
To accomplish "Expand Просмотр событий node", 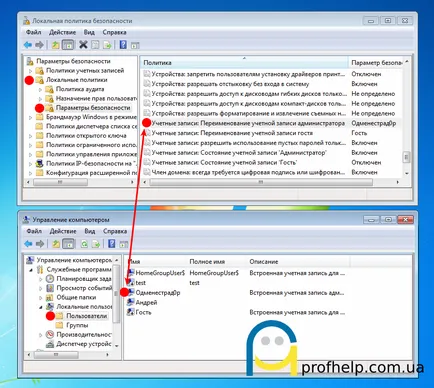I will click(x=41, y=288).
